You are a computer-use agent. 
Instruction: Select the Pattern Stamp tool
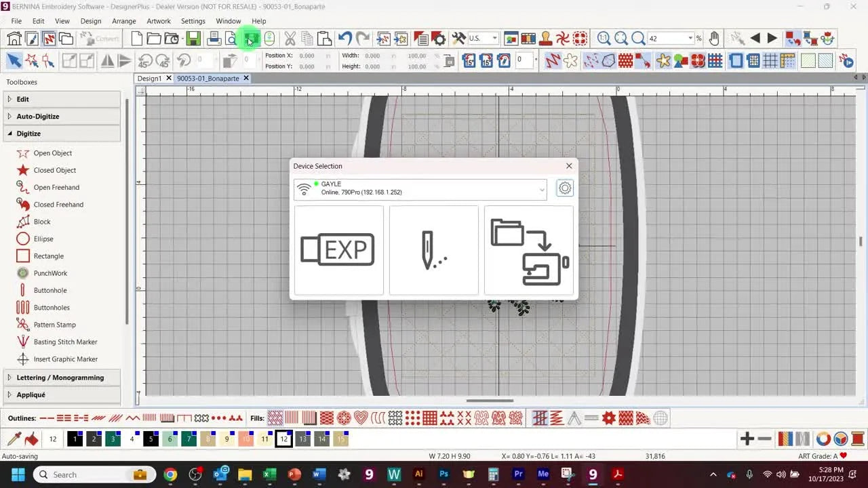[x=47, y=325]
